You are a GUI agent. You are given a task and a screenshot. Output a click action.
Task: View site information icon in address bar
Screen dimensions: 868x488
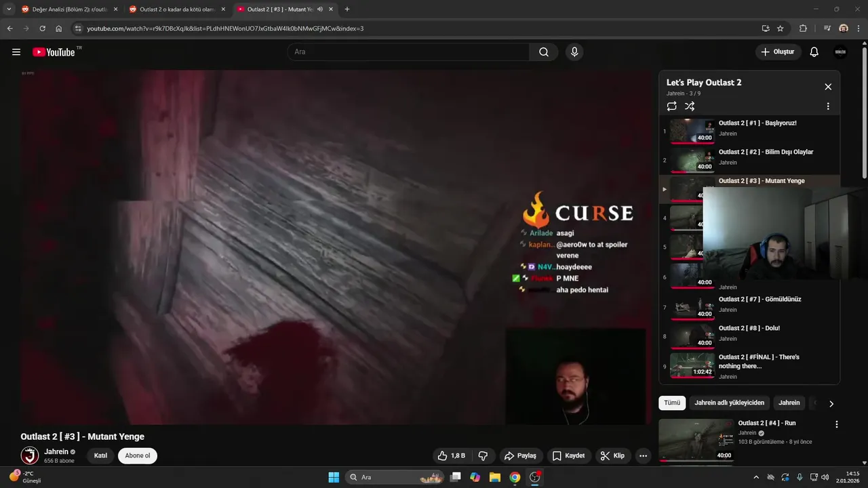77,28
